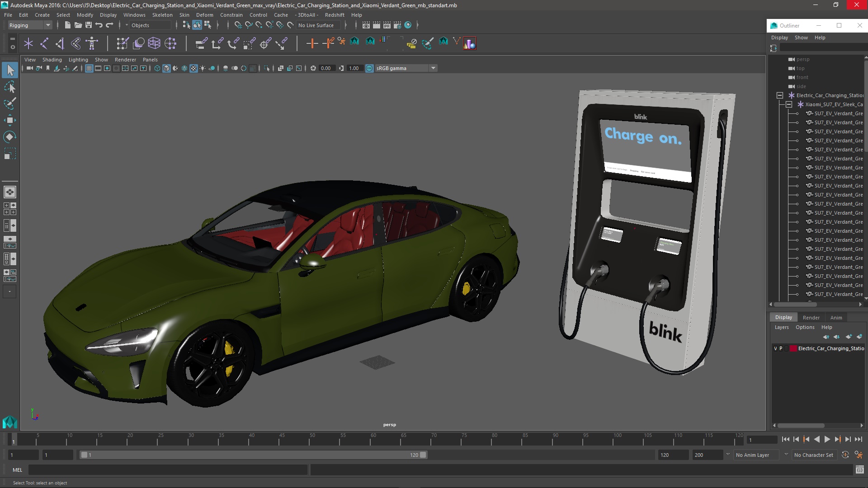The height and width of the screenshot is (488, 868).
Task: Toggle the viewport grid display button
Action: [x=89, y=68]
